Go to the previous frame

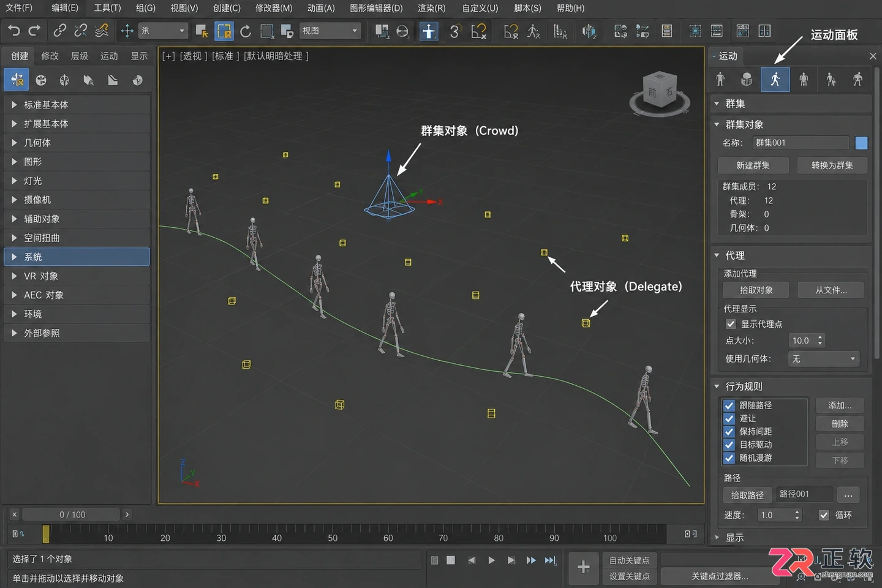click(x=472, y=560)
